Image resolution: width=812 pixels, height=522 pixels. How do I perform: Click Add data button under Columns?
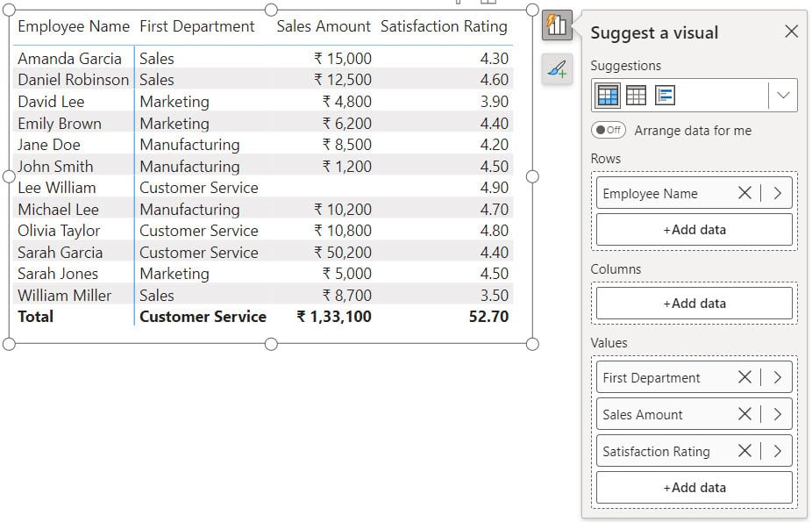tap(694, 303)
